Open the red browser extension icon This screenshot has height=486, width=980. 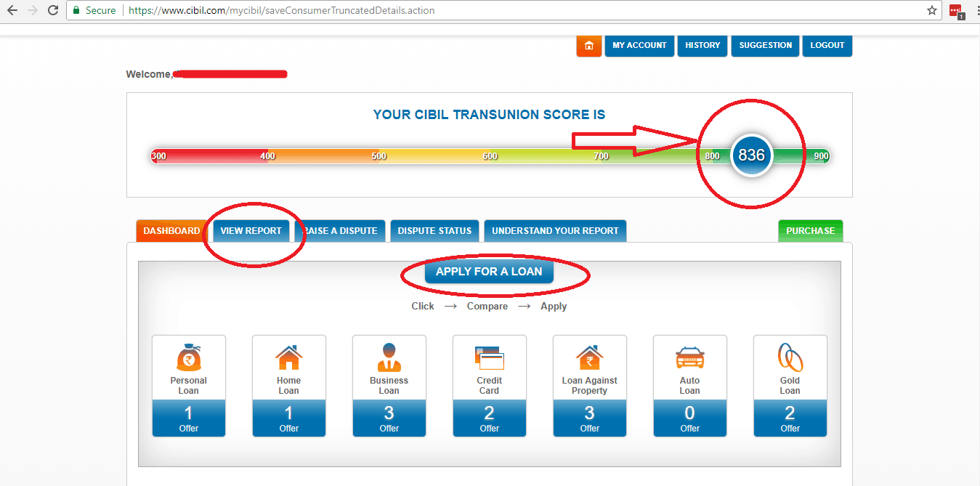956,11
